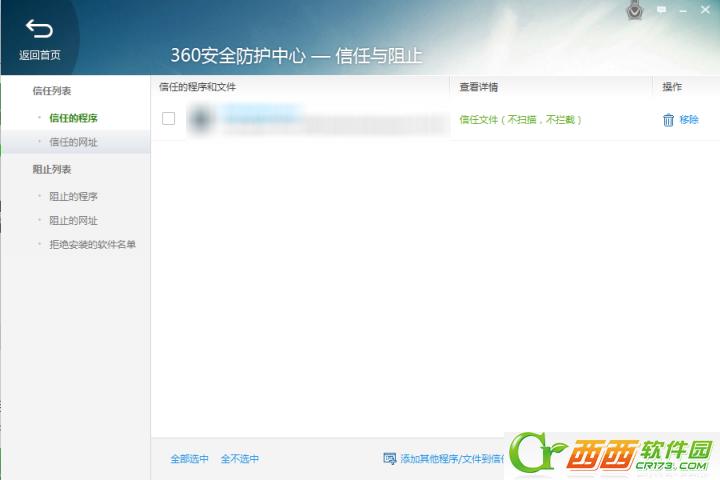Click the blurred program icon in list row
720x480 pixels.
point(201,119)
